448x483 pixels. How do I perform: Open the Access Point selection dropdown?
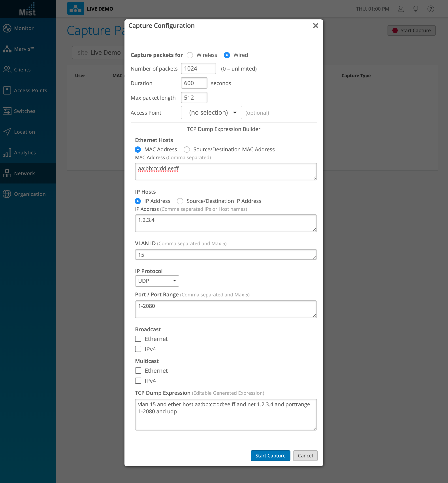coord(211,113)
